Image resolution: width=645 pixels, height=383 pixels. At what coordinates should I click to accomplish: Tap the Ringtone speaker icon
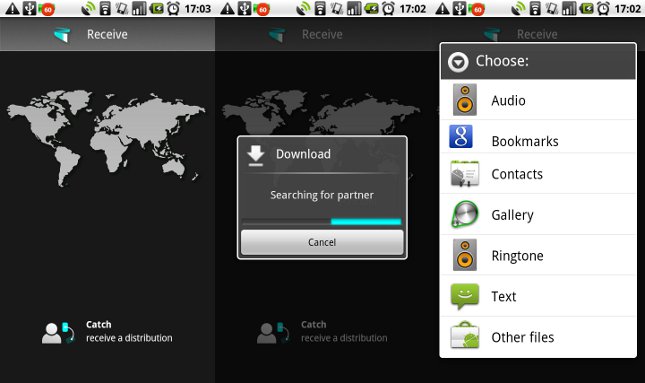pos(465,255)
